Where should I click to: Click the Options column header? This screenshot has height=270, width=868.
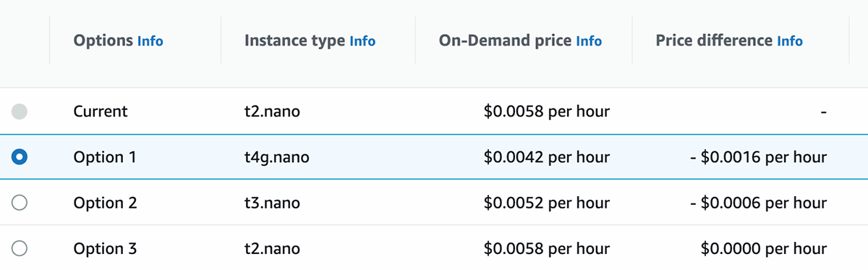click(103, 41)
